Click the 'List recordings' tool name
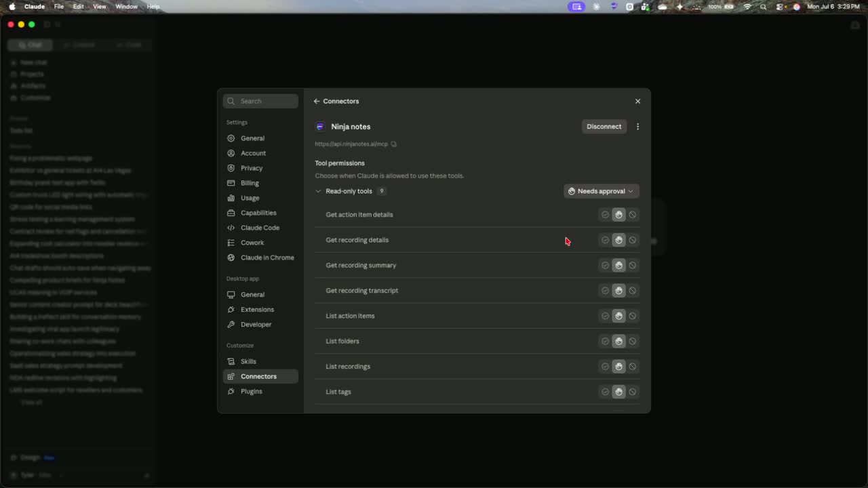Screen dimensions: 868x488 (x=348, y=367)
